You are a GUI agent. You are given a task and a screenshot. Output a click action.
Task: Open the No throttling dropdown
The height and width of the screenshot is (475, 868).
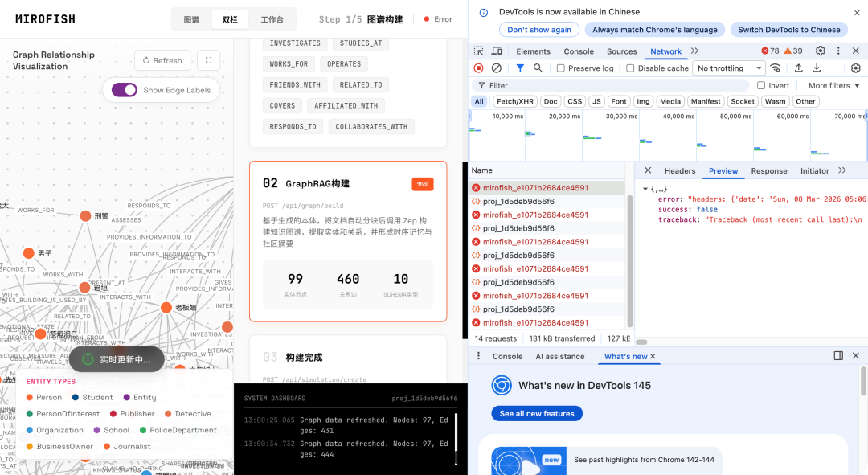tap(729, 68)
